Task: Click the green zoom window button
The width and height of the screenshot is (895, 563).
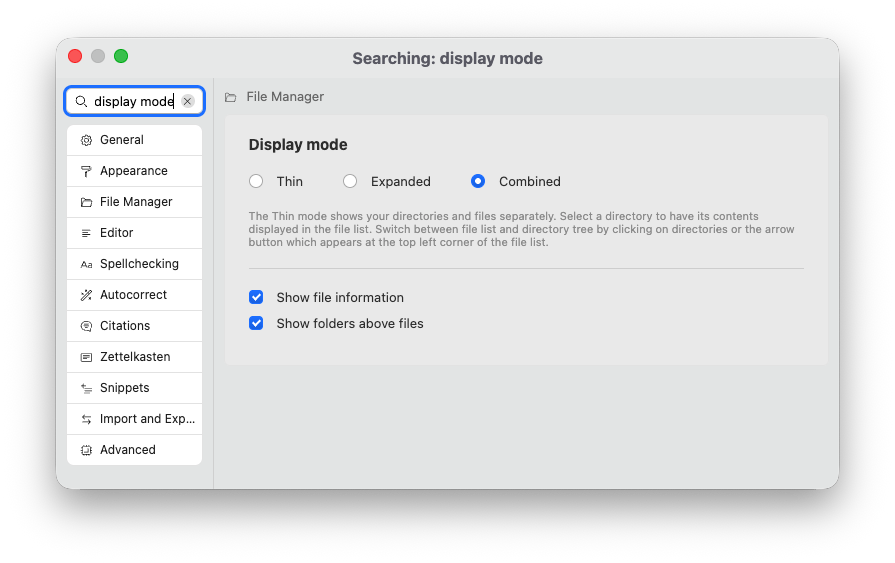Action: click(120, 56)
